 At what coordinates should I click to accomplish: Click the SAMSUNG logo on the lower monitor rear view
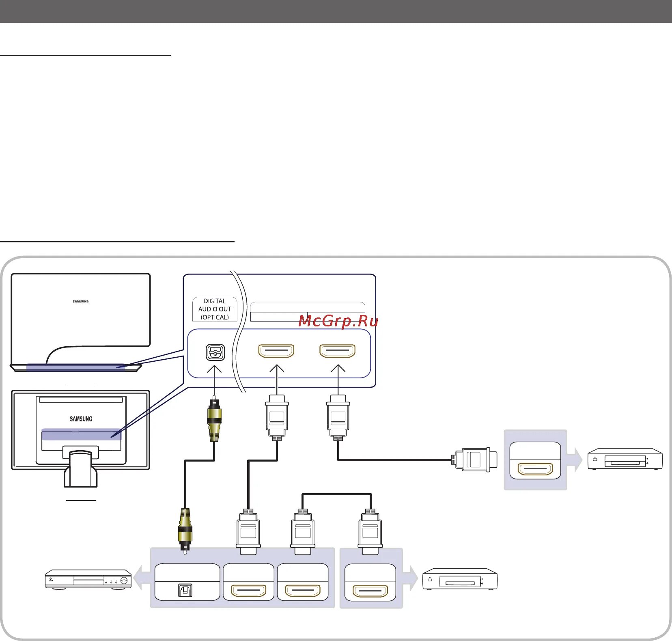click(81, 419)
